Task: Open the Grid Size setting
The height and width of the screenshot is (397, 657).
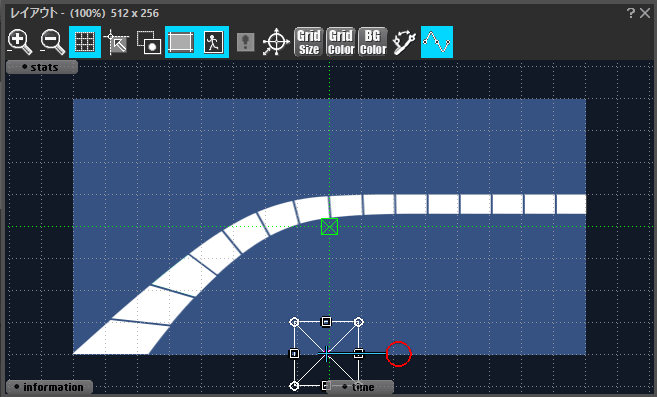Action: tap(309, 42)
